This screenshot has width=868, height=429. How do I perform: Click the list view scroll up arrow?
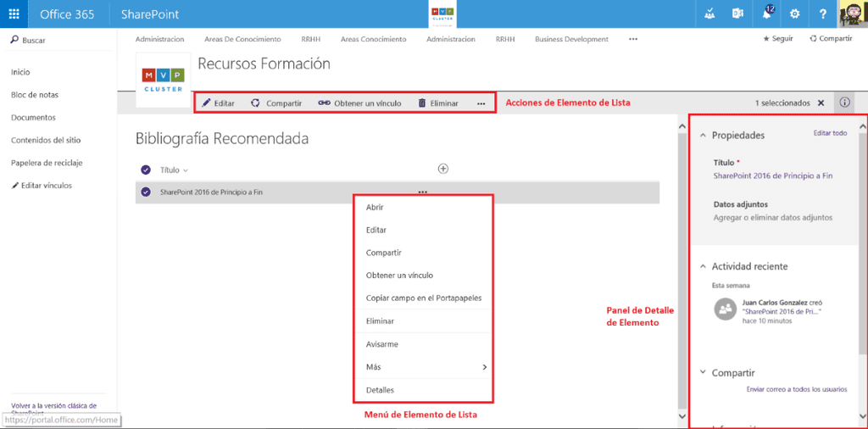coord(682,127)
